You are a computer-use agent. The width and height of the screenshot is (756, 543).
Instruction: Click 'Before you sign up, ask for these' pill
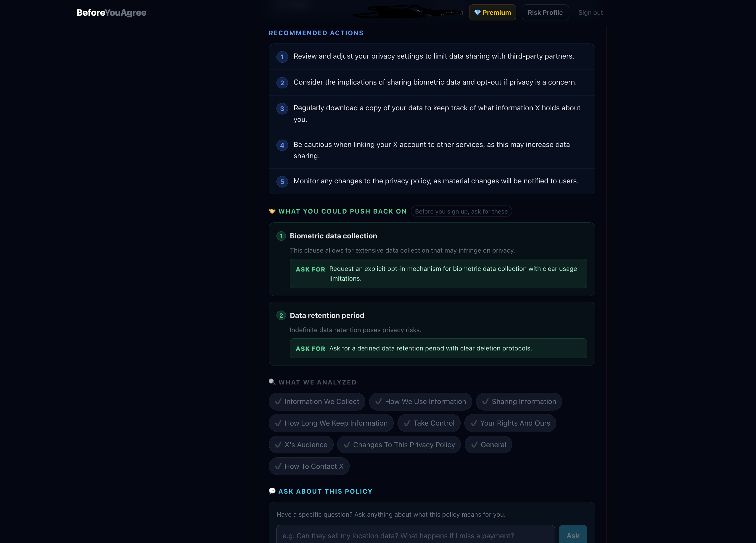461,211
